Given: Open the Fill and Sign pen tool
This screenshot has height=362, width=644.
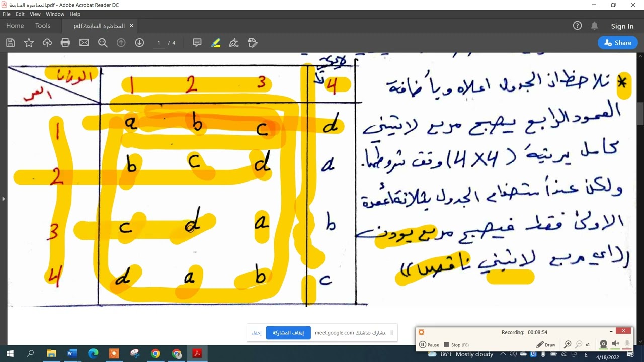Looking at the screenshot, I should coord(234,43).
